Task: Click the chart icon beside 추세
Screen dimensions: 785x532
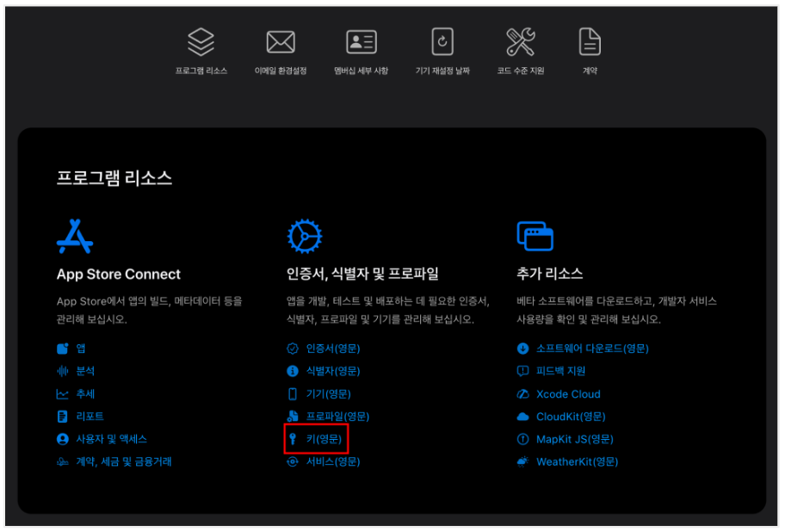Action: coord(63,394)
